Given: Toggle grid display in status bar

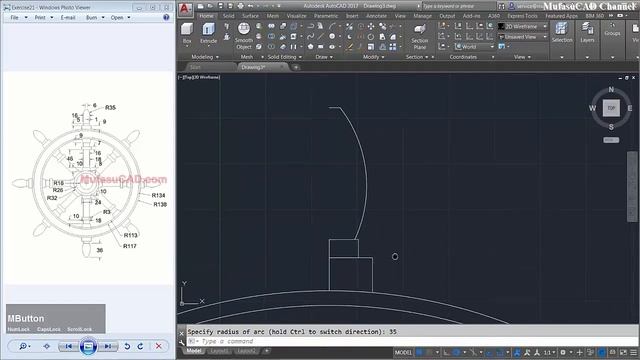Looking at the screenshot, I should coord(420,352).
